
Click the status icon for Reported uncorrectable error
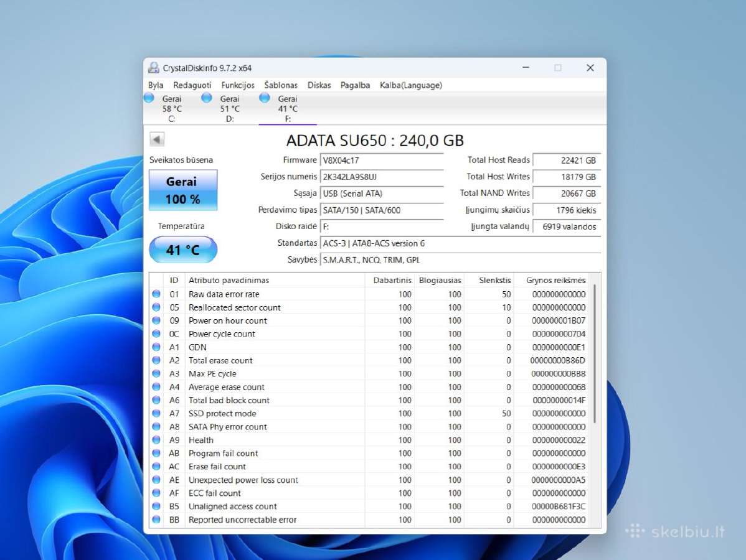click(156, 520)
